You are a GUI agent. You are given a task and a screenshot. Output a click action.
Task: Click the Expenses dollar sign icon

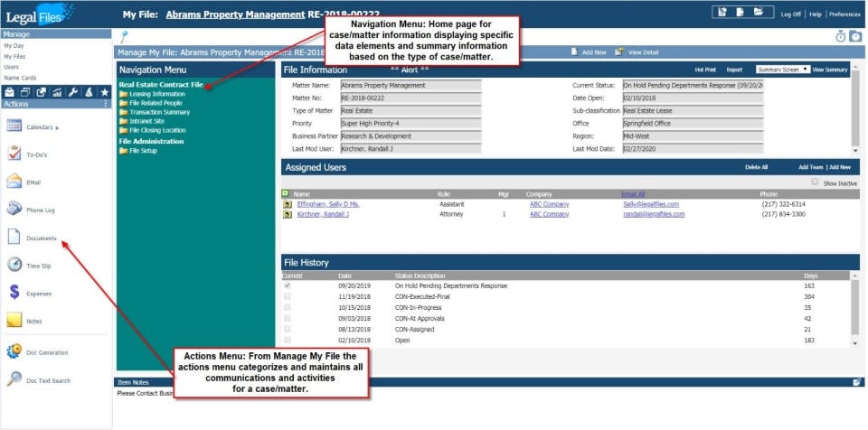(x=14, y=293)
